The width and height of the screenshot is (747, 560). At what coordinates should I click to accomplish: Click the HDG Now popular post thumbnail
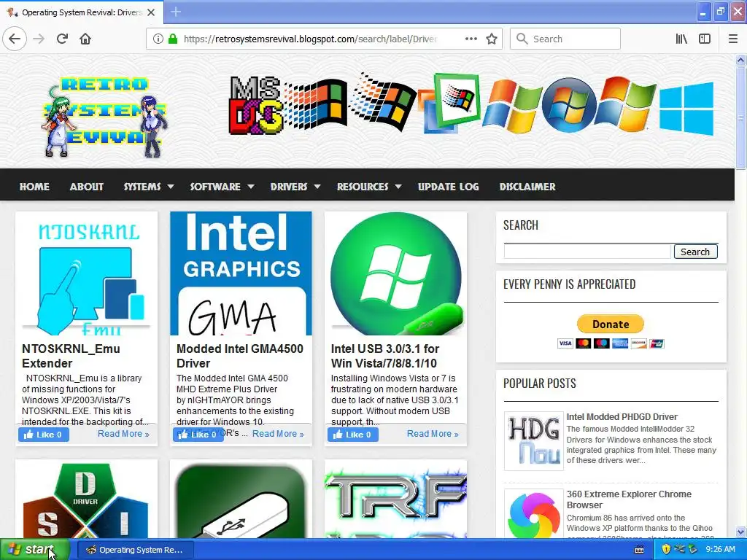(533, 441)
